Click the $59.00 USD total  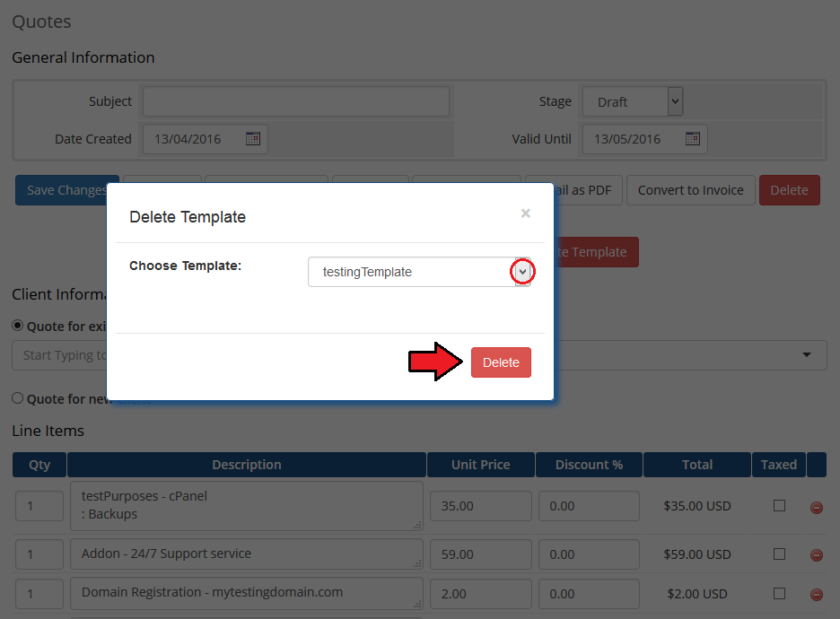(x=697, y=554)
